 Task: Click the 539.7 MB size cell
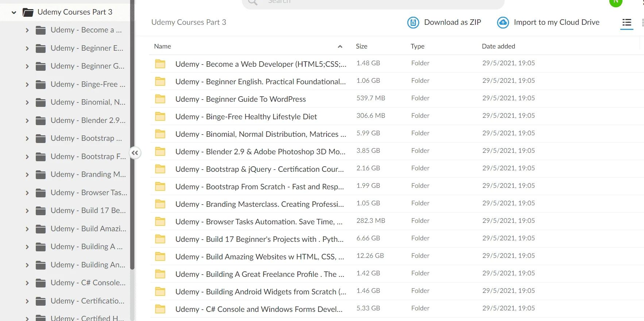point(371,98)
